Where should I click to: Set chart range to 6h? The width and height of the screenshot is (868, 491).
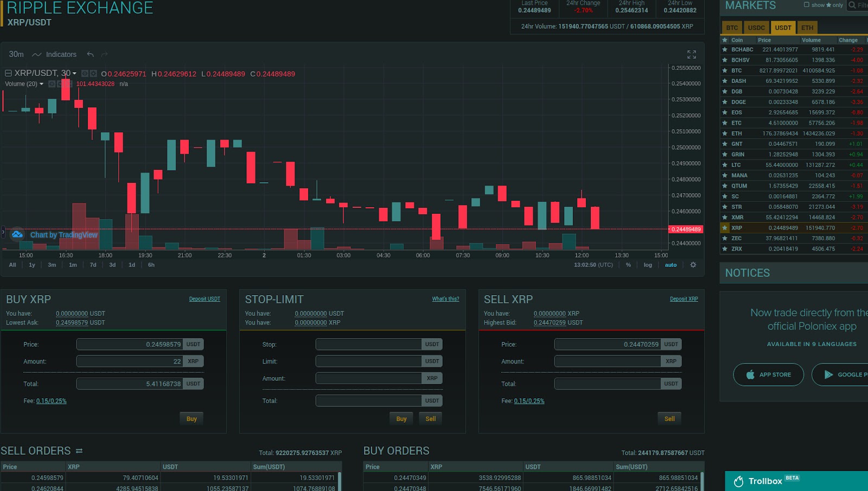(x=151, y=265)
